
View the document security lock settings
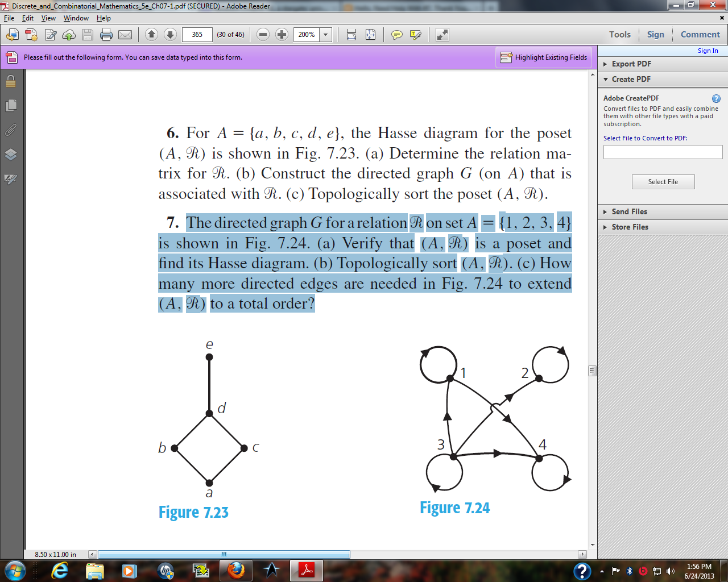[x=11, y=81]
